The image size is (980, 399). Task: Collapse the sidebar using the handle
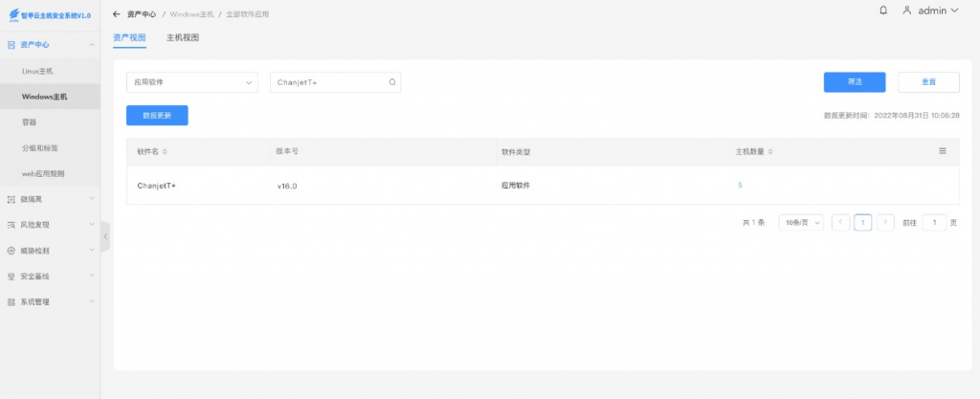point(105,236)
